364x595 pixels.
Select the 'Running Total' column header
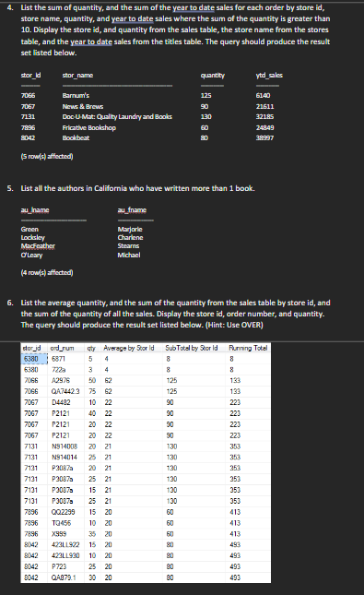pos(248,348)
